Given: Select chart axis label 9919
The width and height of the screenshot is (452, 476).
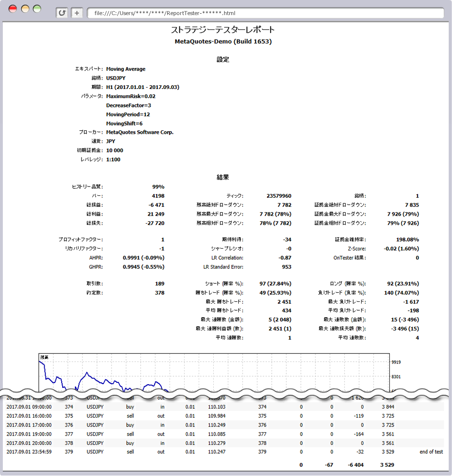Looking at the screenshot, I should click(396, 362).
